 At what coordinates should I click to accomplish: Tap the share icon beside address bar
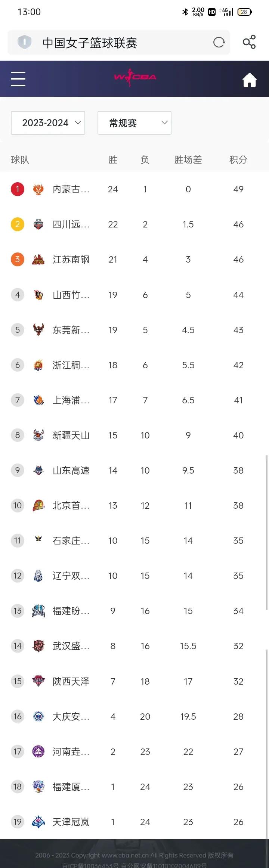point(249,42)
